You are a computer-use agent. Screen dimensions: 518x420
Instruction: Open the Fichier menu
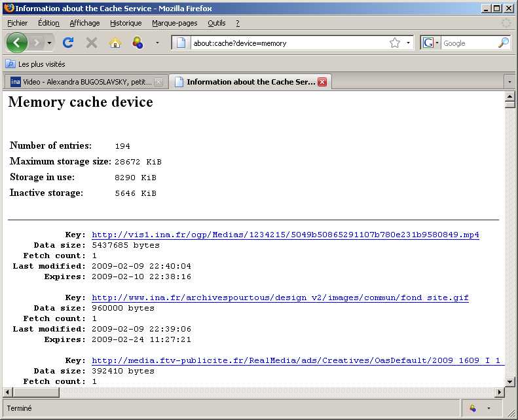pyautogui.click(x=18, y=23)
